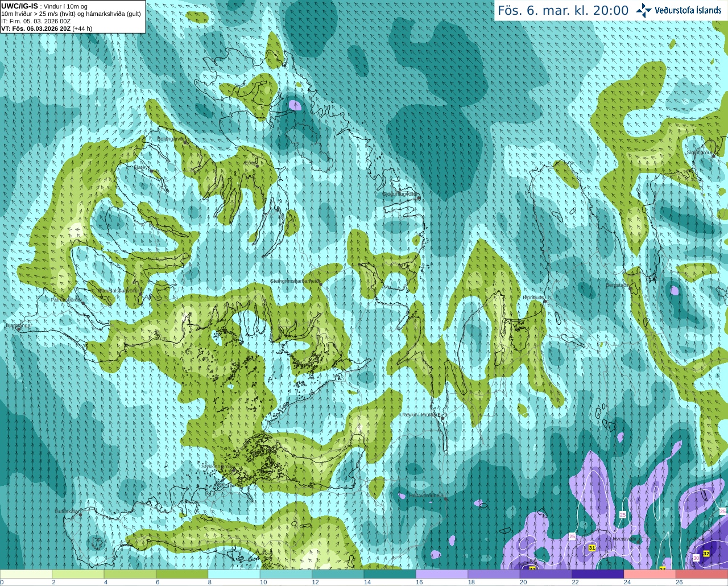The height and width of the screenshot is (586, 728).
Task: Click the olive green 6–8 m/s legend swatch
Action: click(x=182, y=574)
